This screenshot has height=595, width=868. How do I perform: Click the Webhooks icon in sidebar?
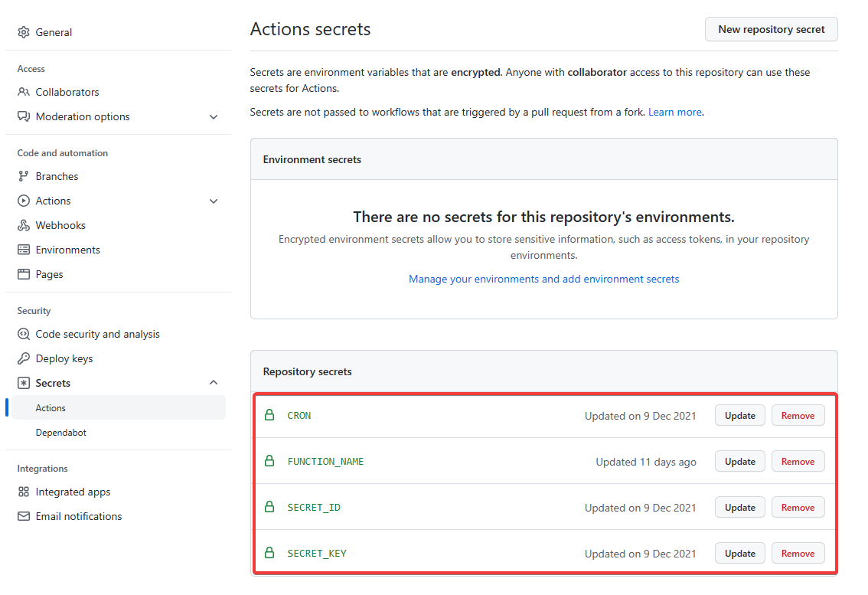click(24, 225)
